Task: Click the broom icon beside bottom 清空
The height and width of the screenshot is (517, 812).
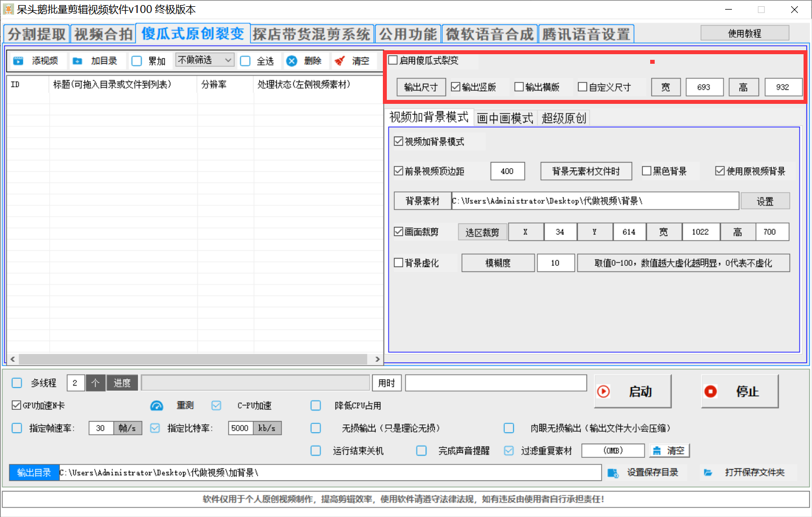Action: click(657, 451)
